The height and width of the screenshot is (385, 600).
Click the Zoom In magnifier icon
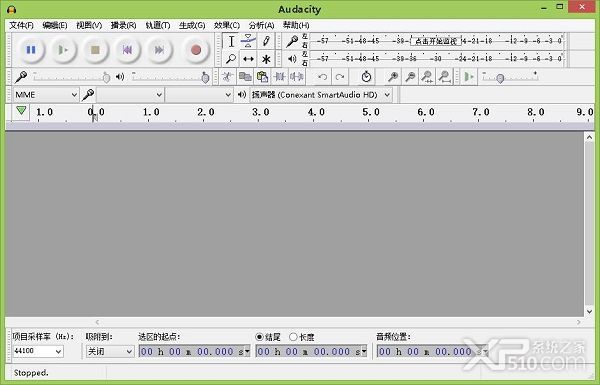click(393, 77)
